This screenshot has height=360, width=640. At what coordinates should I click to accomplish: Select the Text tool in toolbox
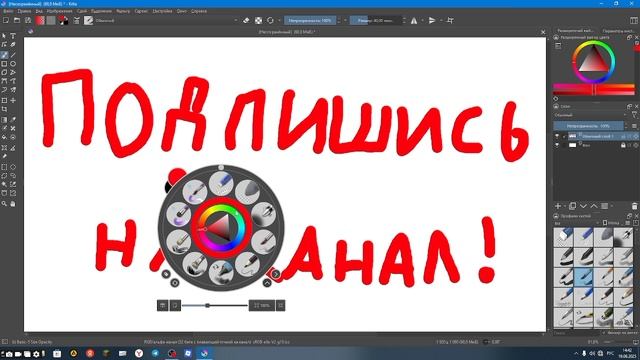(x=13, y=36)
